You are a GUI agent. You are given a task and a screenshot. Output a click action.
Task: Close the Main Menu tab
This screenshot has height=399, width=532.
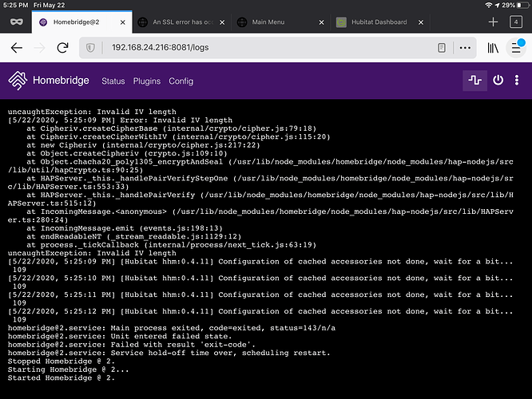click(321, 22)
